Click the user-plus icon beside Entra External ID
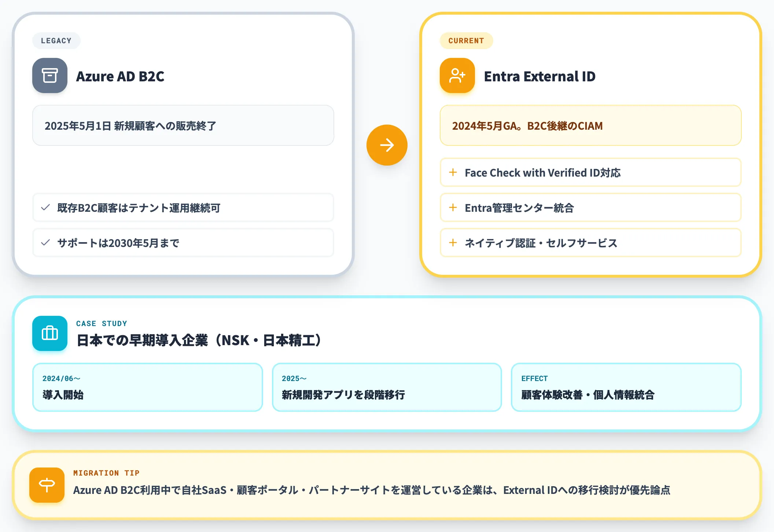The image size is (774, 532). [x=457, y=75]
